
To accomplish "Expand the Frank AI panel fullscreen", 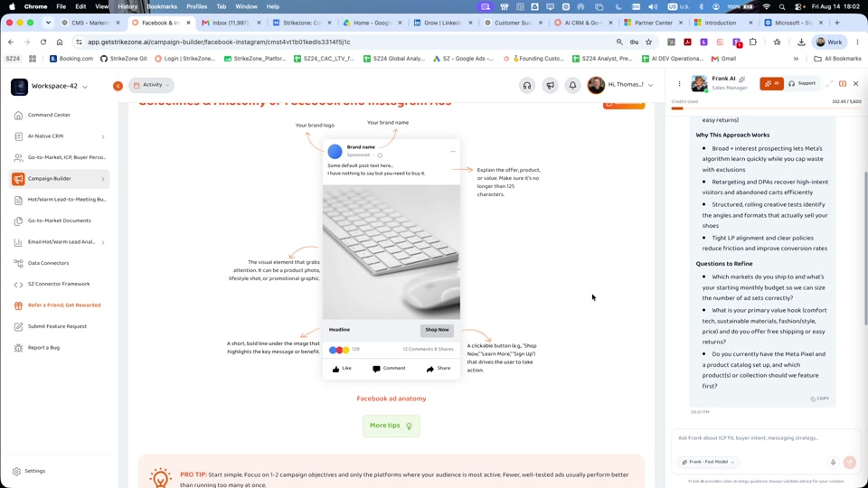I will pos(829,84).
